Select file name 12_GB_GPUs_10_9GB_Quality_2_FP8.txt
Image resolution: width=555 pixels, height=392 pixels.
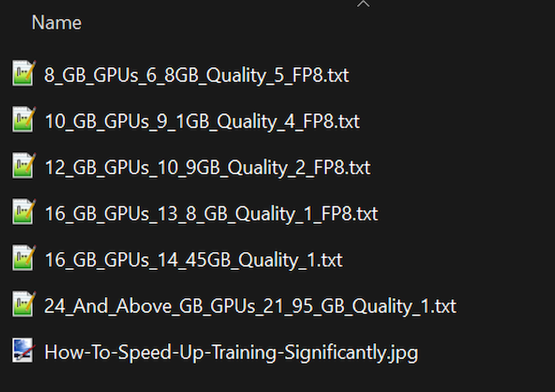tap(207, 167)
